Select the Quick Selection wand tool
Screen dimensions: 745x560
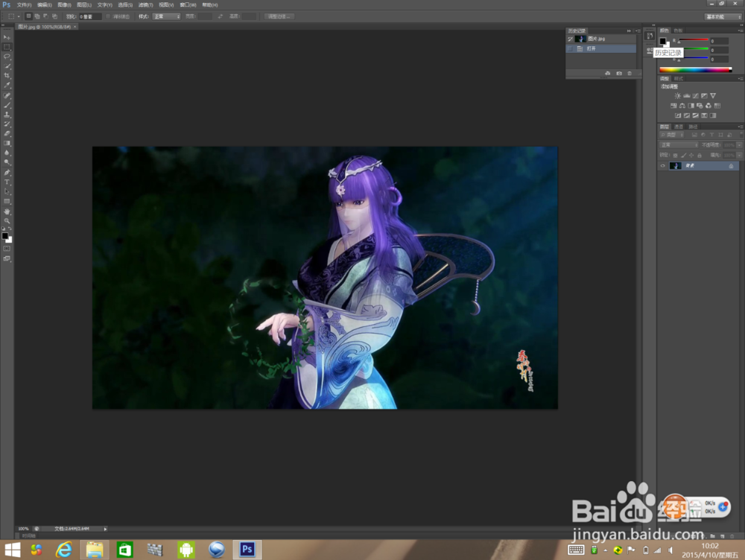tap(7, 66)
